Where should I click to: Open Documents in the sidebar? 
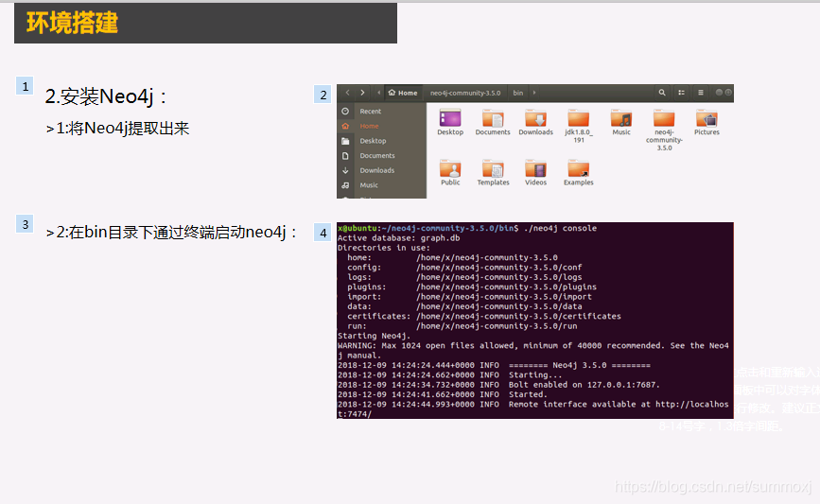coord(382,156)
